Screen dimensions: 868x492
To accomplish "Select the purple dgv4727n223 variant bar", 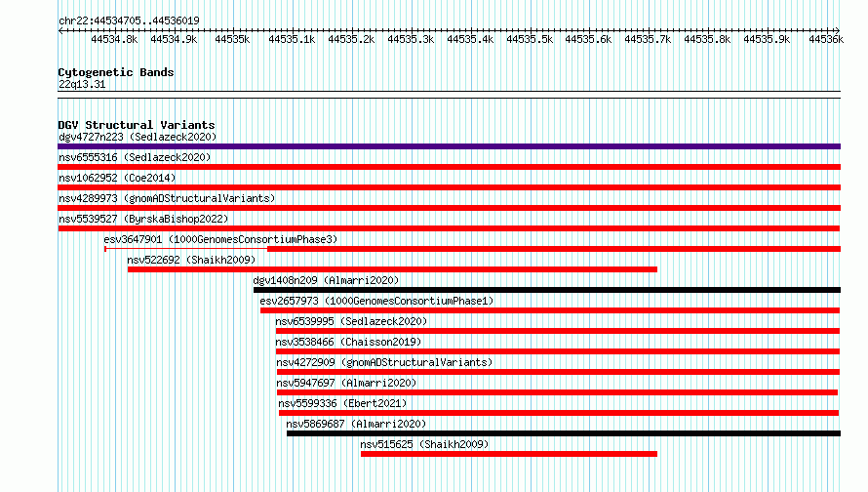I will (449, 146).
